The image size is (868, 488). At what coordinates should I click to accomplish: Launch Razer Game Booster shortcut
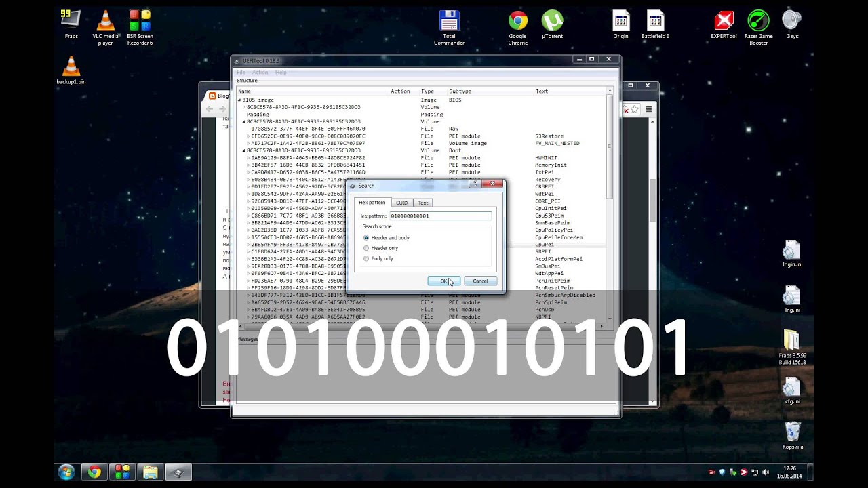758,28
